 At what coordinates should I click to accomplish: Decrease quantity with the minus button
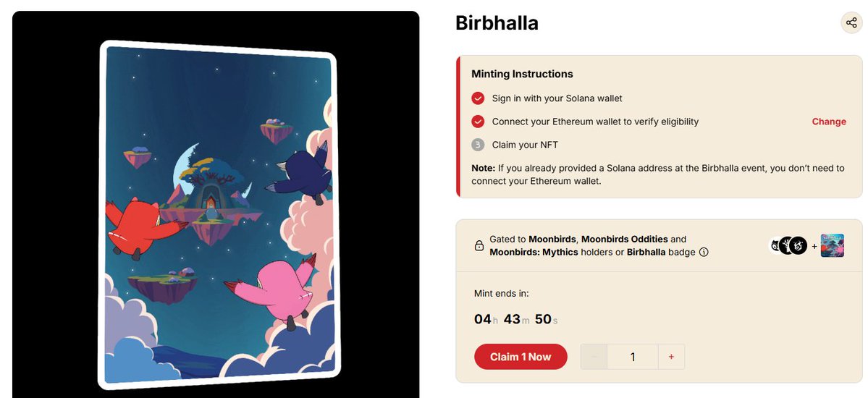[x=594, y=357]
